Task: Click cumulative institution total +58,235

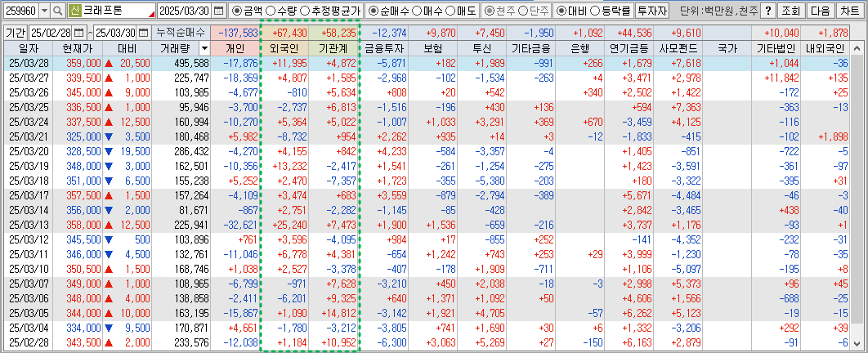Action: pos(333,34)
